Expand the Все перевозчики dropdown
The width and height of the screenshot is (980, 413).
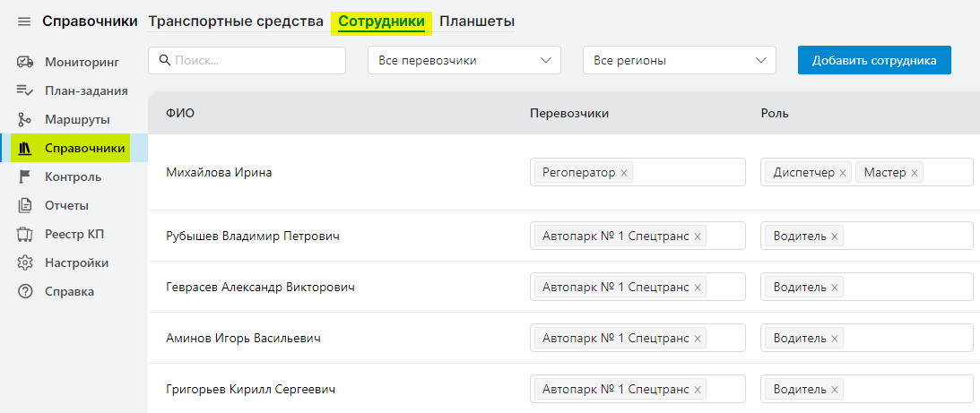tap(464, 60)
